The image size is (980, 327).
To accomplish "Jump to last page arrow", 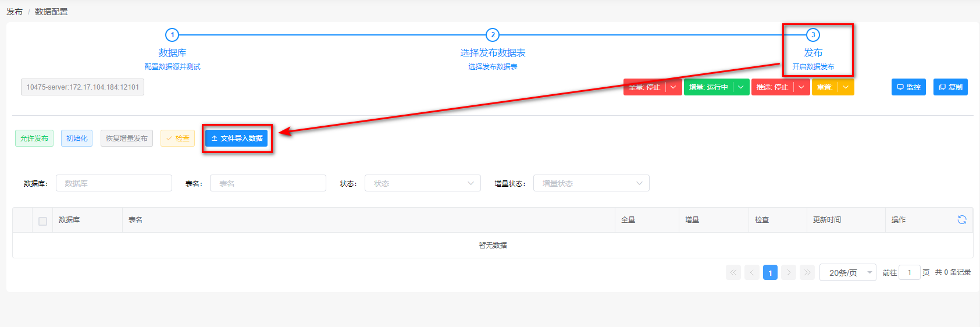I will click(x=807, y=272).
